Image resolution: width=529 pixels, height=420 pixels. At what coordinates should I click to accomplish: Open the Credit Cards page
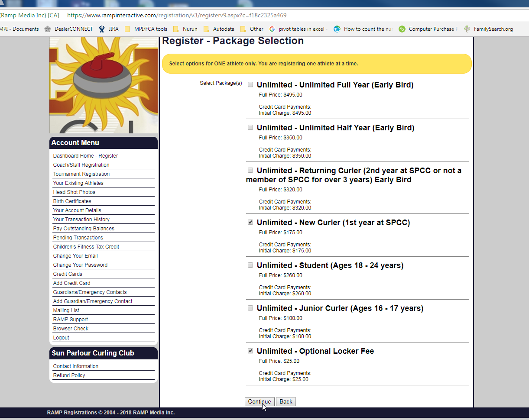click(68, 274)
